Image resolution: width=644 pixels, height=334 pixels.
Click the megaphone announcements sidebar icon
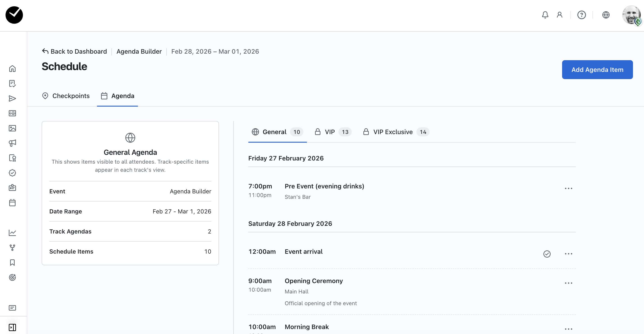12,143
